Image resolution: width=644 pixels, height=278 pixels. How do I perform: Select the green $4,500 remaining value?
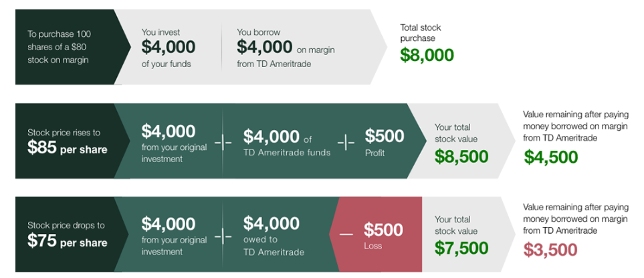[551, 157]
